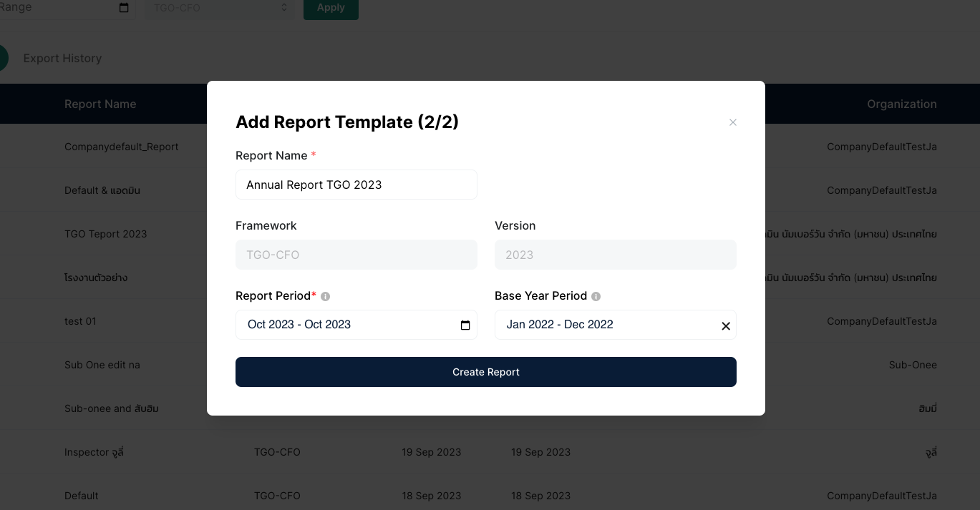This screenshot has height=510, width=980.
Task: Open the Jan 2022 - Dec 2022 period field
Action: click(605, 325)
